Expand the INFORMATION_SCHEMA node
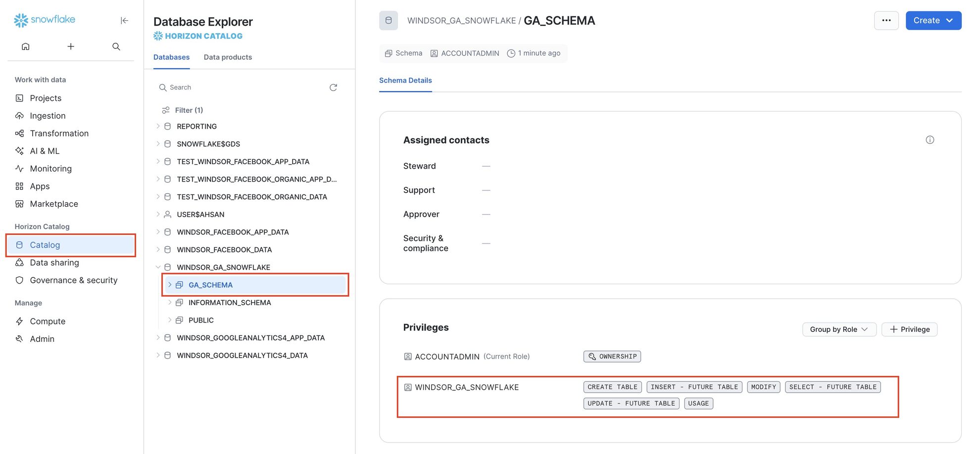The width and height of the screenshot is (980, 454). click(170, 303)
